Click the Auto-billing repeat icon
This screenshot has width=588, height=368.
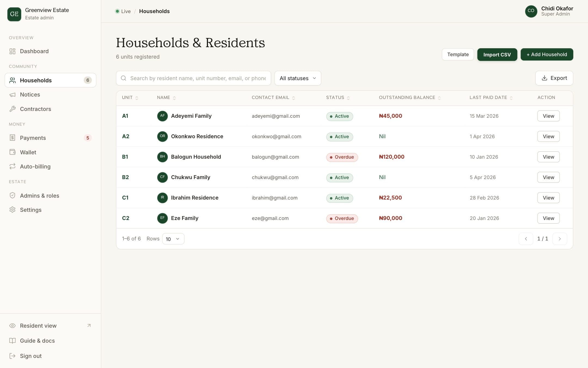(12, 166)
